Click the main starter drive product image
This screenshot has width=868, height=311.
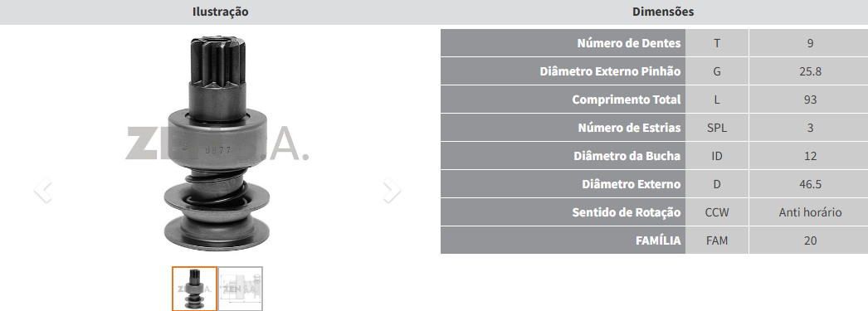217,143
